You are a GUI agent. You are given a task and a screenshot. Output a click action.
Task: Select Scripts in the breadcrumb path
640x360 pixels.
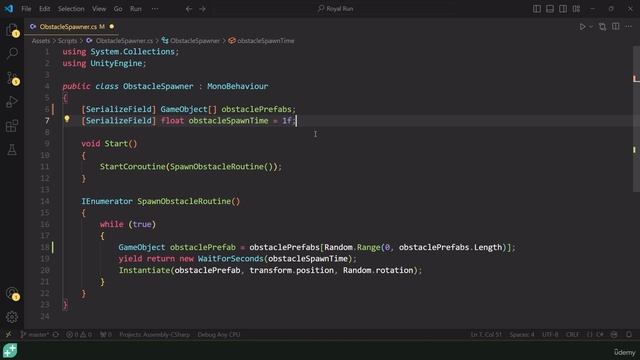coord(67,41)
